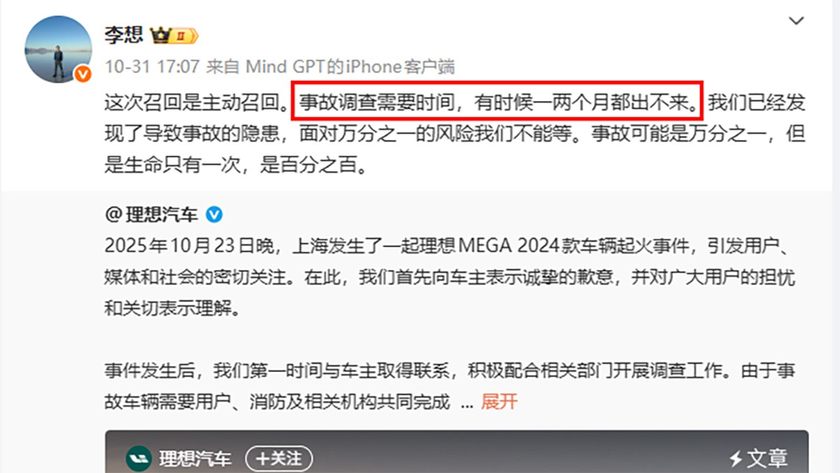Open Li Xiang's profile avatar photo
Screen dimensions: 840x473
pyautogui.click(x=58, y=49)
